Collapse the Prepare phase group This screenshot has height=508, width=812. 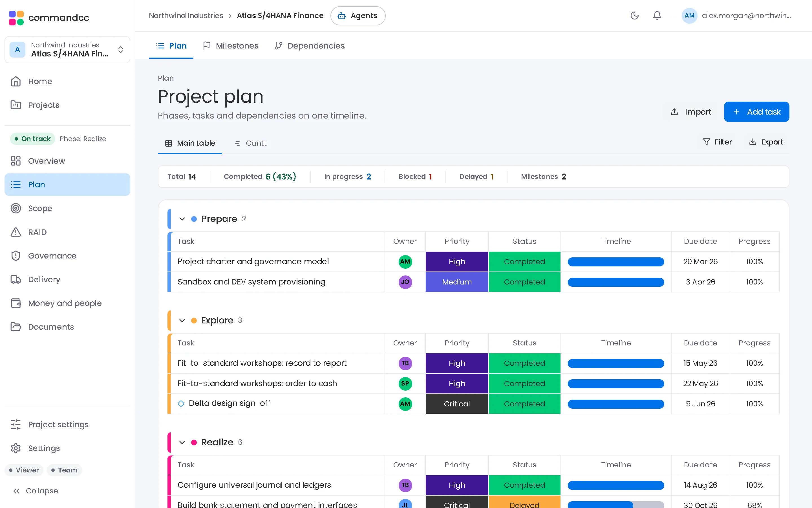coord(182,219)
